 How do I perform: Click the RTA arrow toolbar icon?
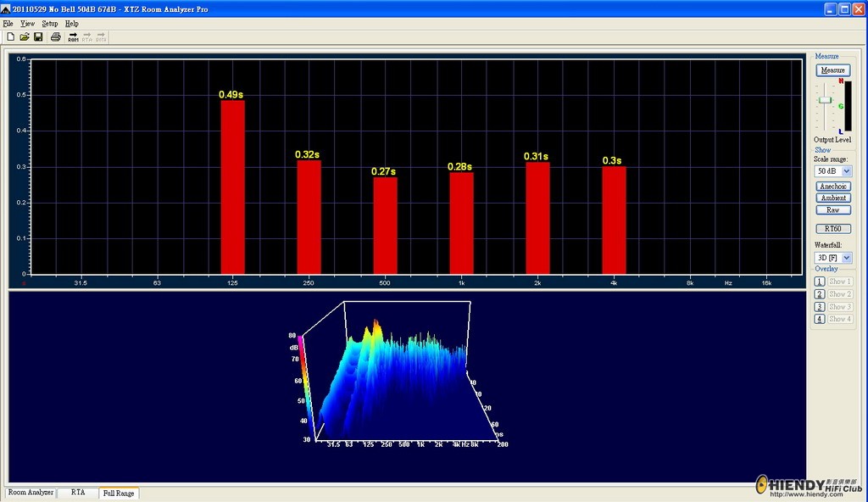[x=87, y=37]
